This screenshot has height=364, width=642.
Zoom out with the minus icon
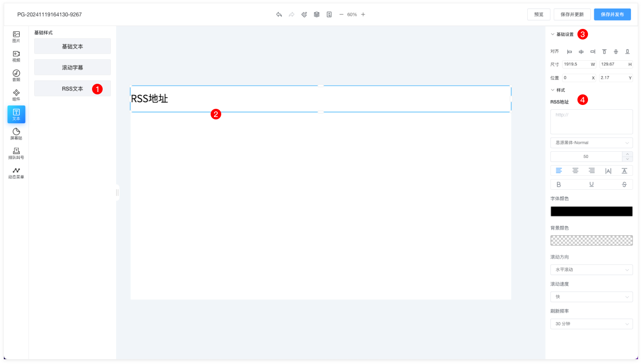point(341,14)
